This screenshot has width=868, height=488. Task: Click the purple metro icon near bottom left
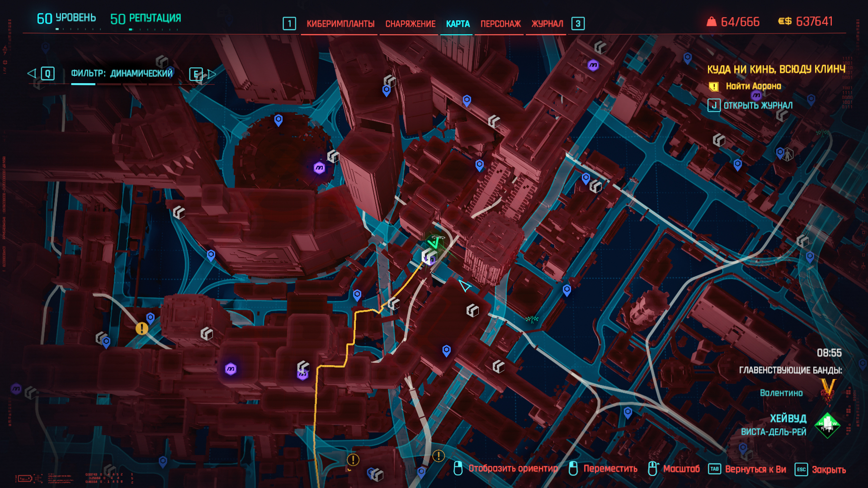pyautogui.click(x=231, y=369)
